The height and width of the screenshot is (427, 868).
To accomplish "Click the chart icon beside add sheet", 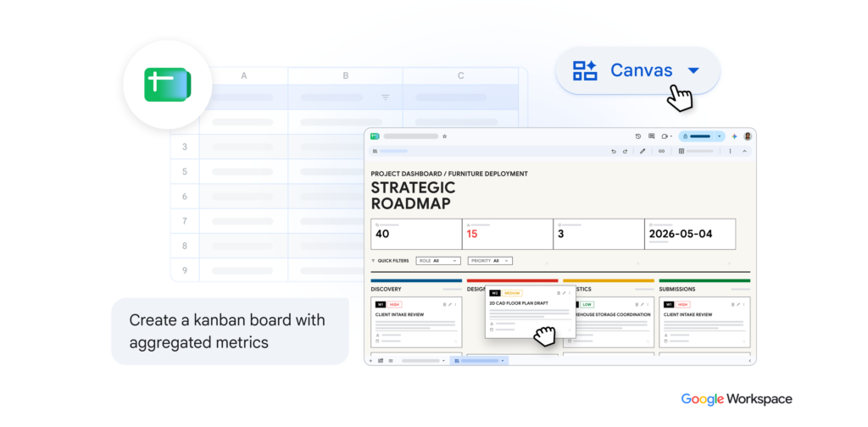I will tap(381, 361).
